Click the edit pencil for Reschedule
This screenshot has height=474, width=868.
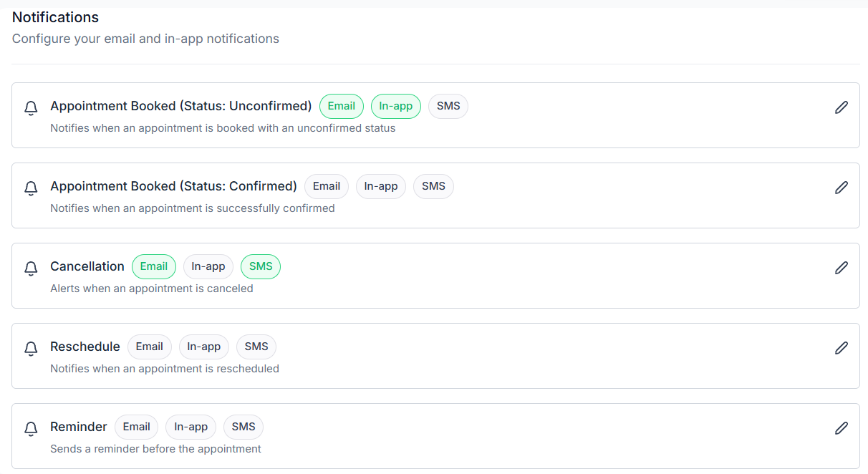[x=841, y=348]
